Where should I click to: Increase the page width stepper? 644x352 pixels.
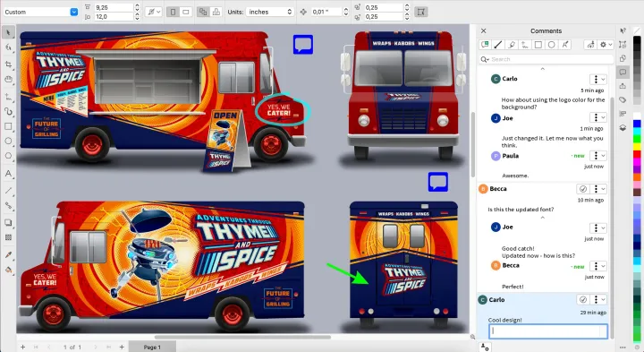137,5
